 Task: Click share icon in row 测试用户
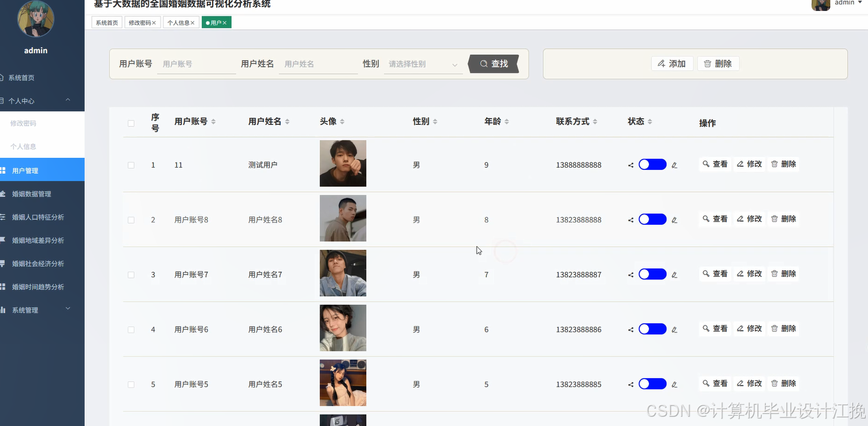630,165
